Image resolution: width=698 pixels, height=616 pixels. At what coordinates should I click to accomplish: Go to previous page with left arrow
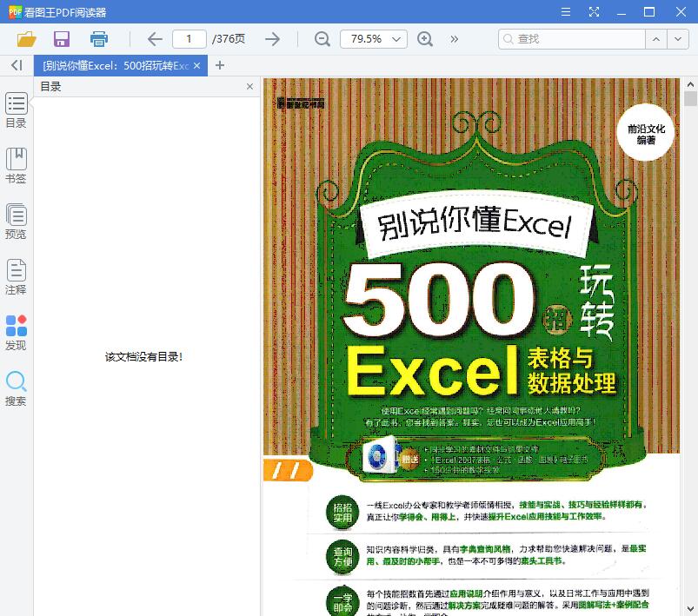pos(155,39)
